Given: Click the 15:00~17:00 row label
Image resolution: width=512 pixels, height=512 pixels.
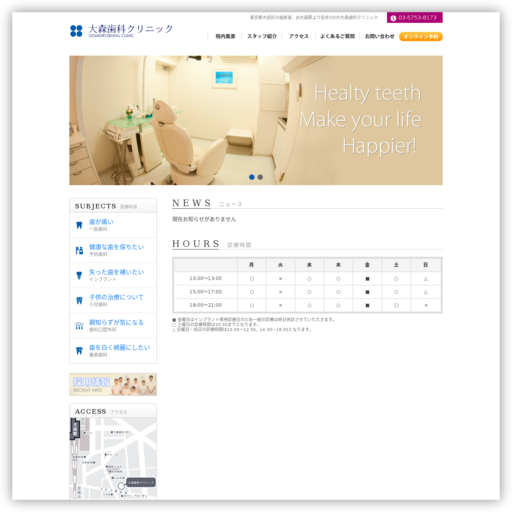Looking at the screenshot, I should [x=206, y=292].
